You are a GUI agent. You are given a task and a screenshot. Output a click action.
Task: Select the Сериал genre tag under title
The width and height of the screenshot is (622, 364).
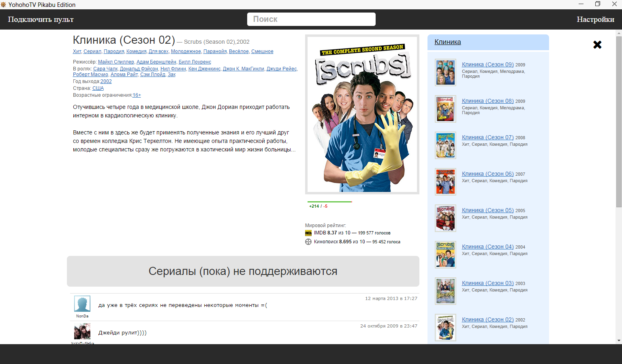pyautogui.click(x=92, y=51)
